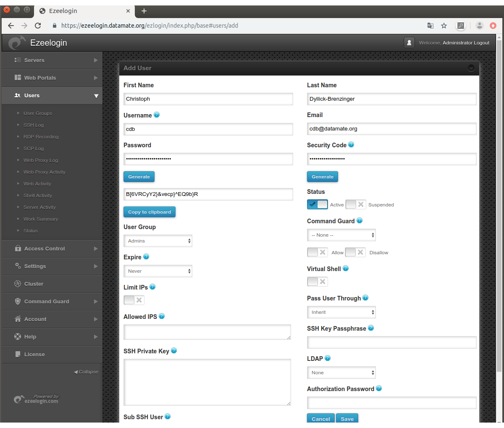Click the Save button
The height and width of the screenshot is (428, 504).
click(x=347, y=419)
